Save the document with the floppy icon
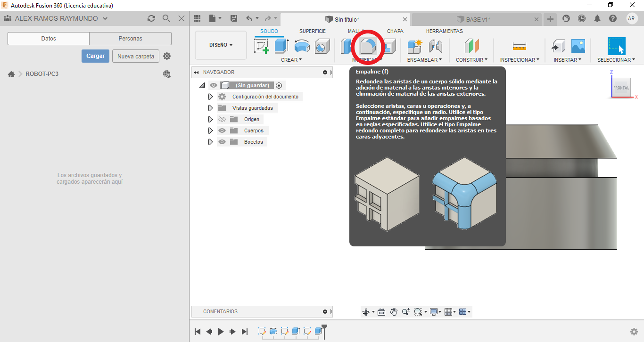 coord(234,19)
